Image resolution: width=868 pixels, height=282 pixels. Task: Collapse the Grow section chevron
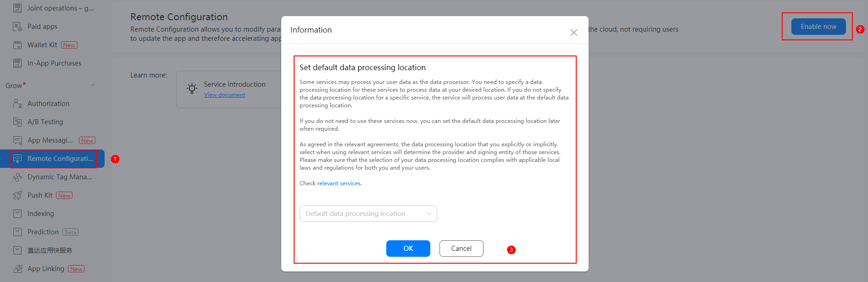[93, 85]
